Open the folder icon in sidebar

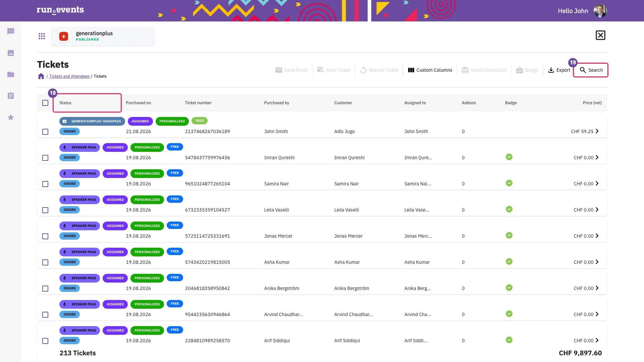click(11, 74)
